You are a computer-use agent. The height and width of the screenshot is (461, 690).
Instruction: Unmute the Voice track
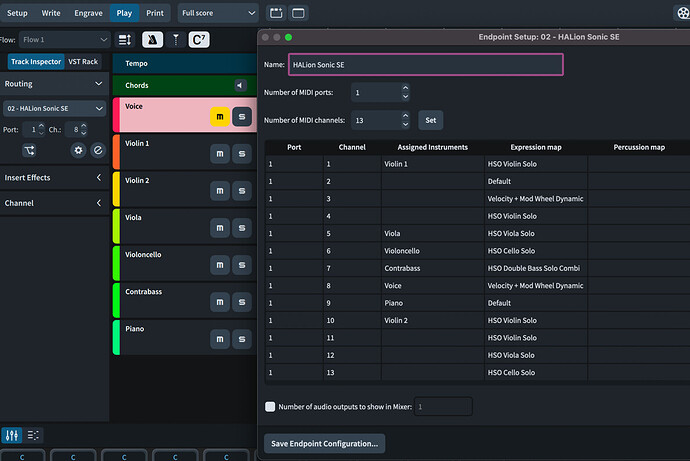click(x=220, y=117)
